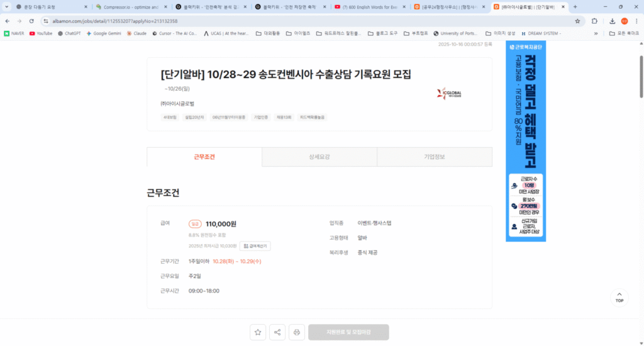The height and width of the screenshot is (346, 644).
Task: Click the albamon.com address bar URL
Action: click(x=115, y=21)
